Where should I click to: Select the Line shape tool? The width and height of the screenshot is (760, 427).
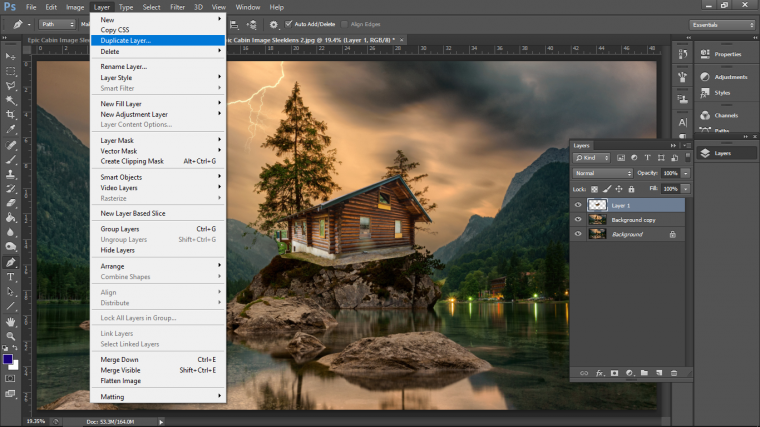pos(10,306)
